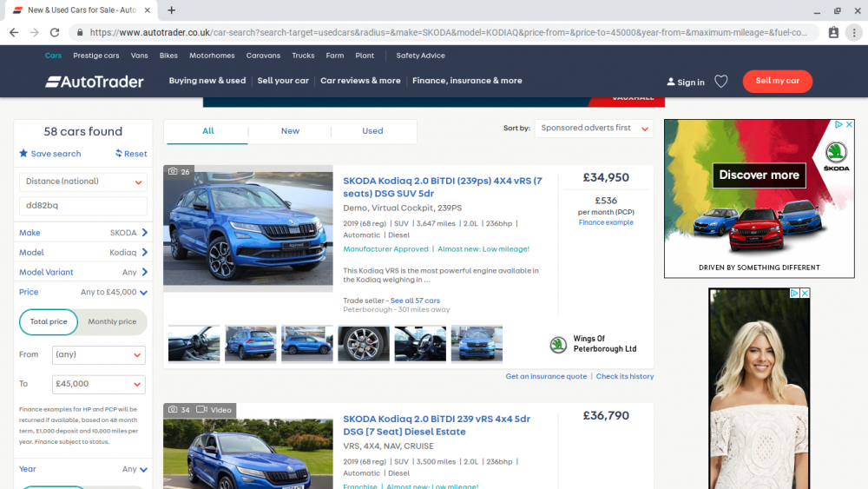The width and height of the screenshot is (868, 489).
Task: Click the browser forward arrow
Action: pos(35,33)
